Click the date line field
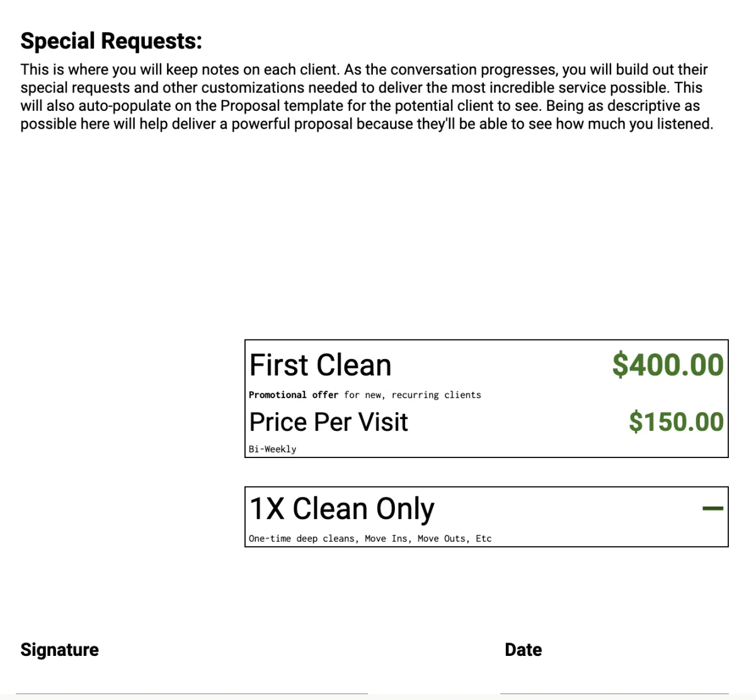 coord(614,687)
